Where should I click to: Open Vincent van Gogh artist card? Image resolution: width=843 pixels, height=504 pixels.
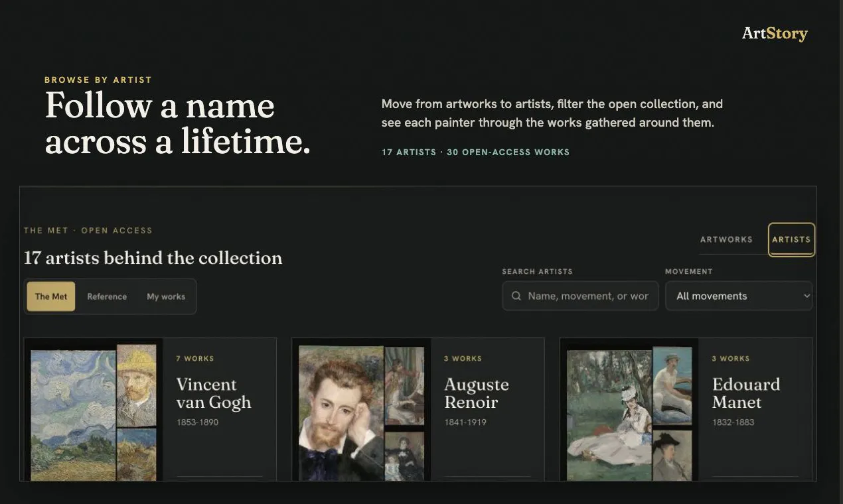coord(150,409)
